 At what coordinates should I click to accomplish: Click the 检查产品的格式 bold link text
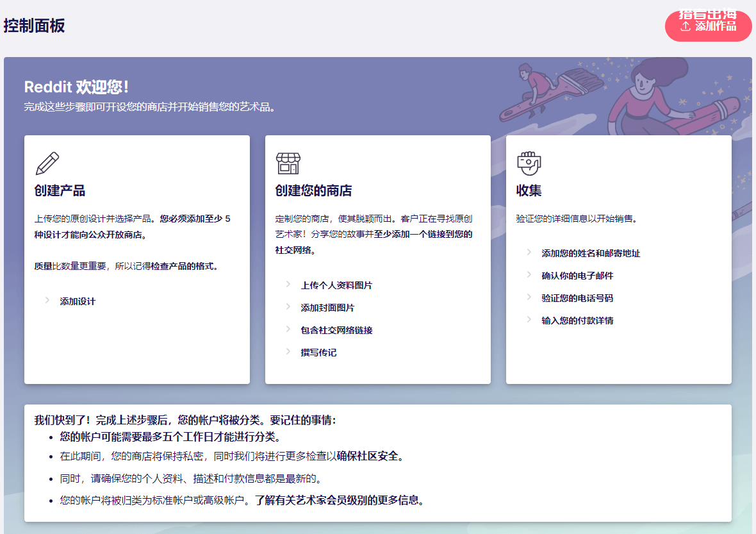pyautogui.click(x=182, y=266)
